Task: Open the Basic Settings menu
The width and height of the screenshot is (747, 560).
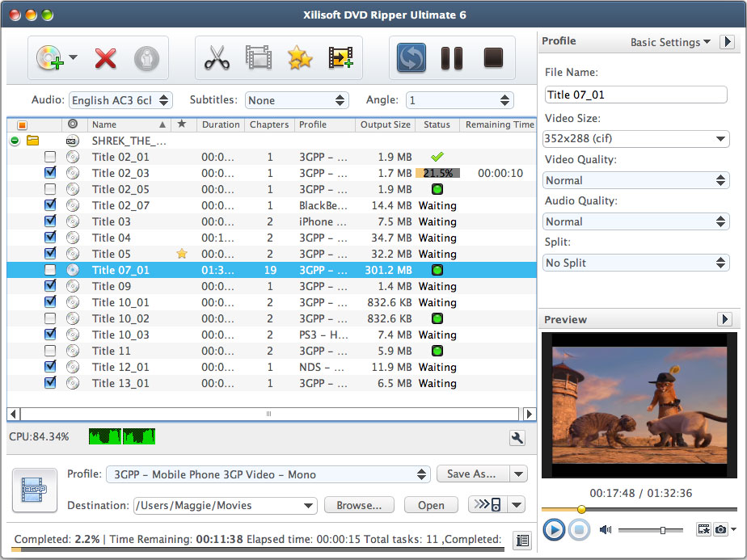Action: 670,42
